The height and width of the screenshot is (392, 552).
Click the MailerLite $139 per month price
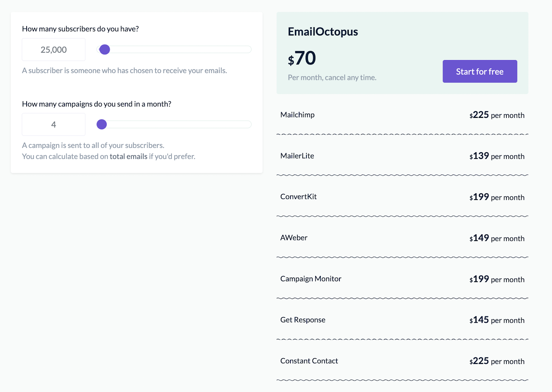497,156
